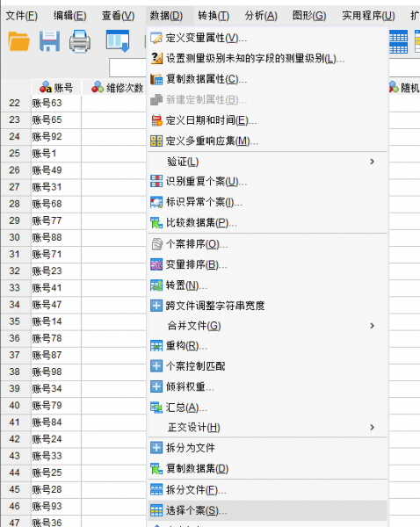The image size is (420, 527).
Task: Click the icon for 标识异常个案(I)
Action: (x=156, y=202)
